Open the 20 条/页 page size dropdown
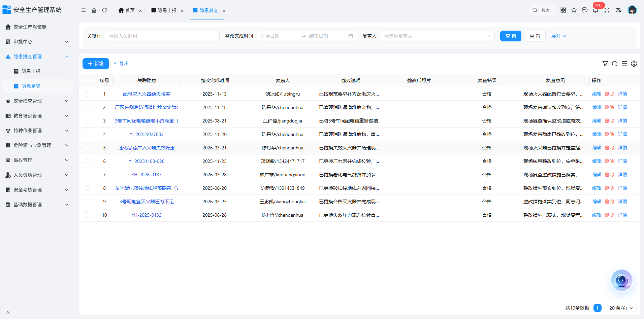The height and width of the screenshot is (319, 644). 622,308
